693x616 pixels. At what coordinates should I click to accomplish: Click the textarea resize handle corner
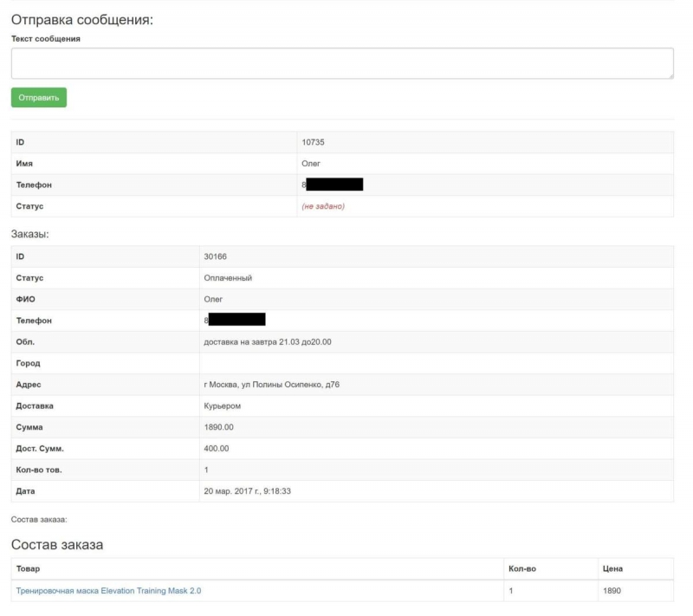click(x=670, y=77)
